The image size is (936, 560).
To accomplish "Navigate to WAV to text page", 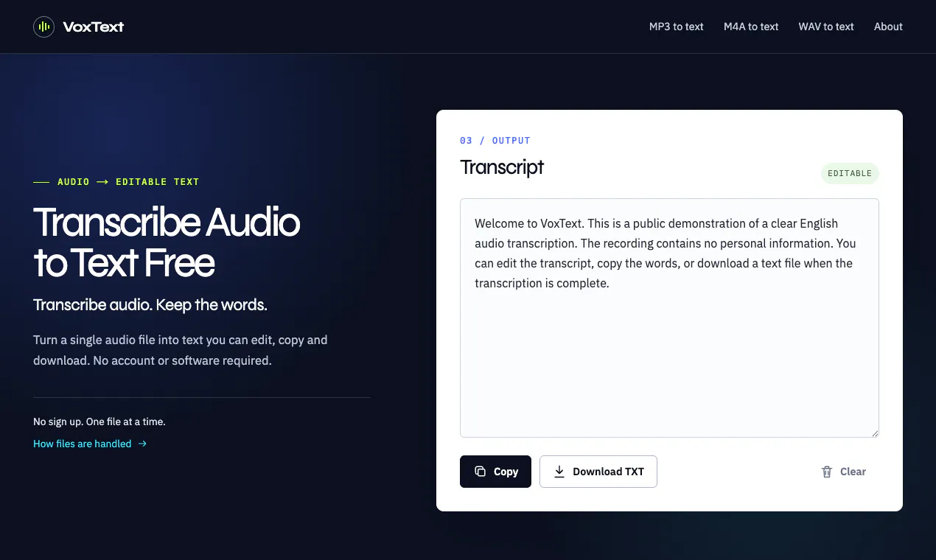I will click(x=826, y=27).
